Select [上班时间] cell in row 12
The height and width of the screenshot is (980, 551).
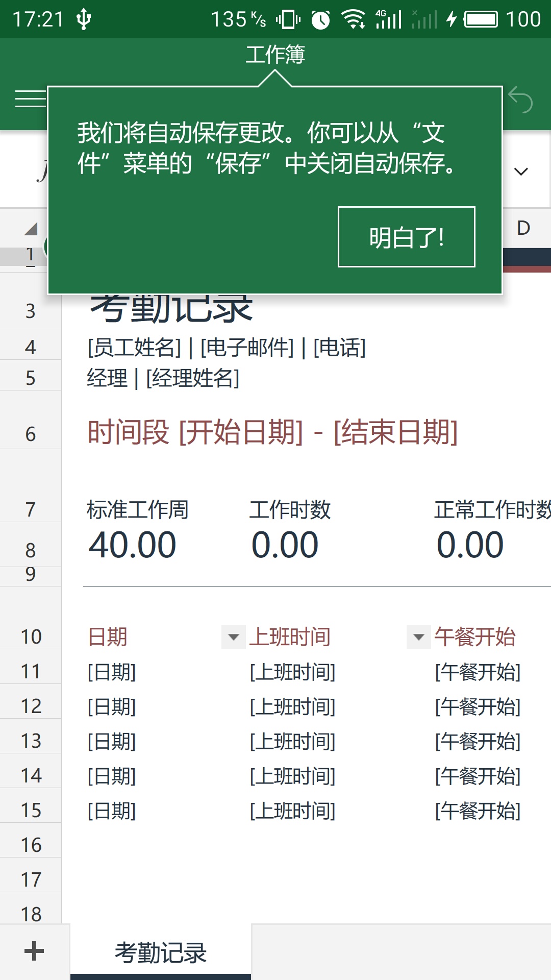[292, 706]
